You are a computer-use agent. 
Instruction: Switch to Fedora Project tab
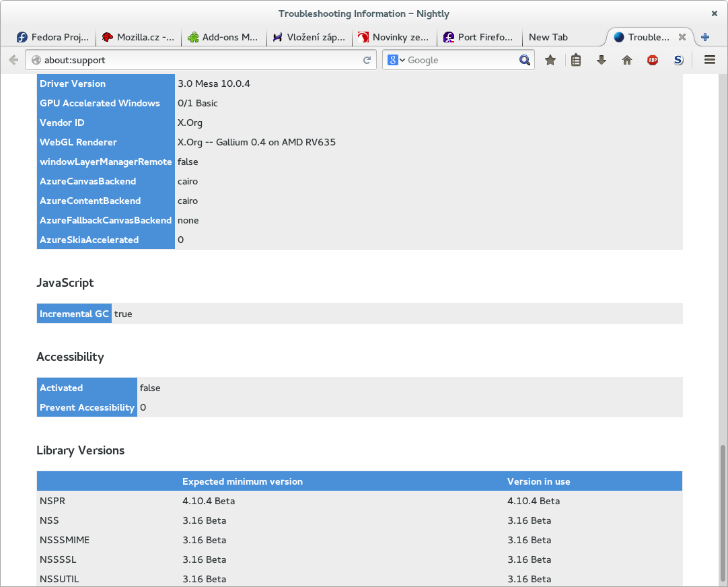(52, 37)
